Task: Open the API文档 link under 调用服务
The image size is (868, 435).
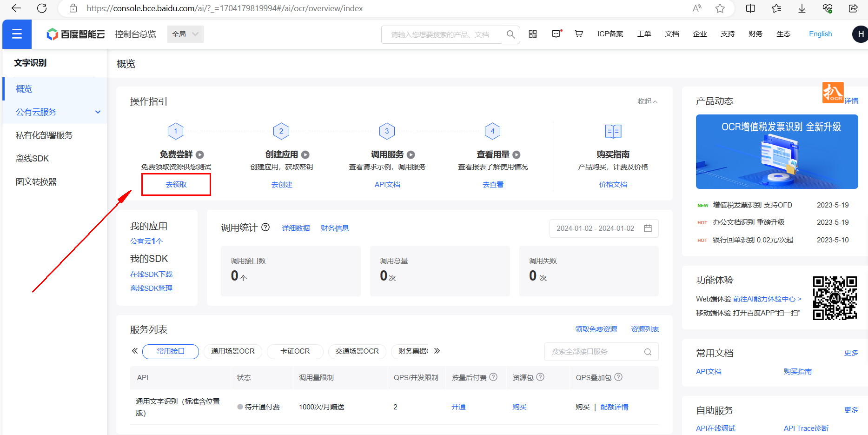Action: 387,185
